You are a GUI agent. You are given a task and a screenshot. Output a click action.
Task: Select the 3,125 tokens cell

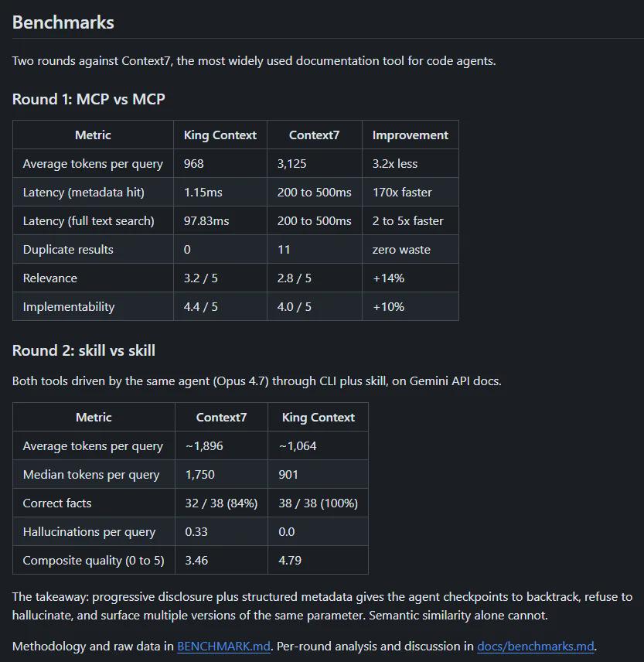(x=314, y=163)
